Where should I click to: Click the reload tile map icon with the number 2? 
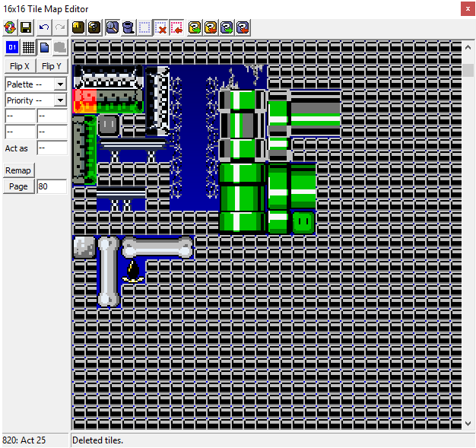pos(10,27)
